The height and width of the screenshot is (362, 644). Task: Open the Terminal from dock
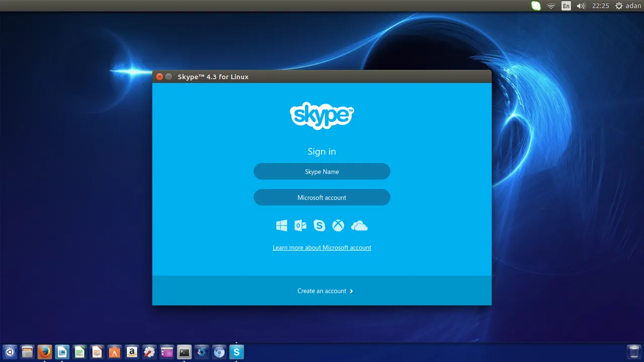[184, 352]
